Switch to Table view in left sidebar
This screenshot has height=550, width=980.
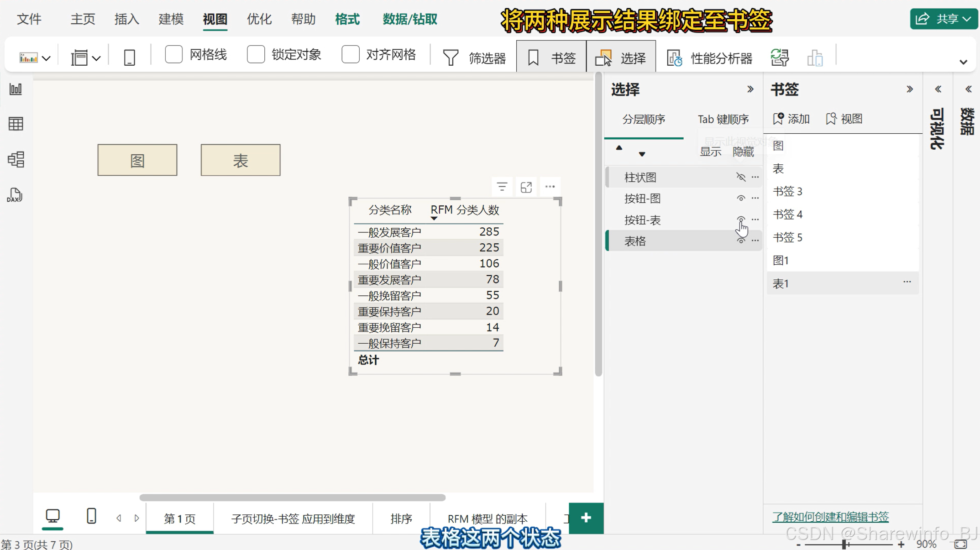pos(16,124)
